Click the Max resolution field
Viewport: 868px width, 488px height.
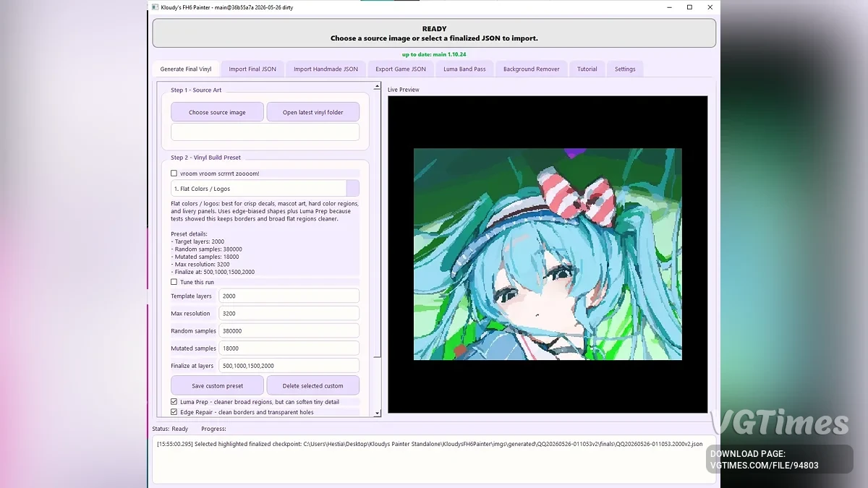click(289, 313)
